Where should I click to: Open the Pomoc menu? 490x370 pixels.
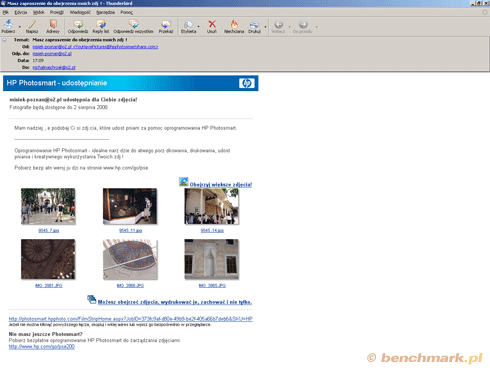coord(126,12)
